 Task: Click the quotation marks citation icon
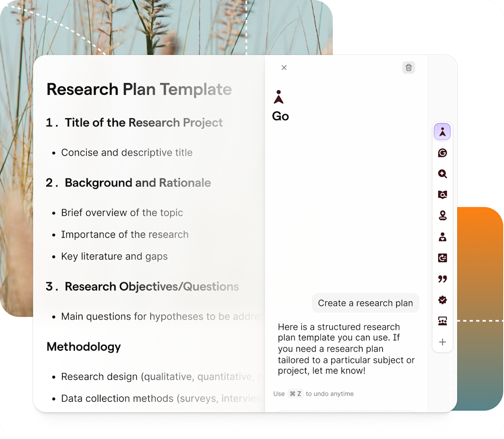point(442,279)
